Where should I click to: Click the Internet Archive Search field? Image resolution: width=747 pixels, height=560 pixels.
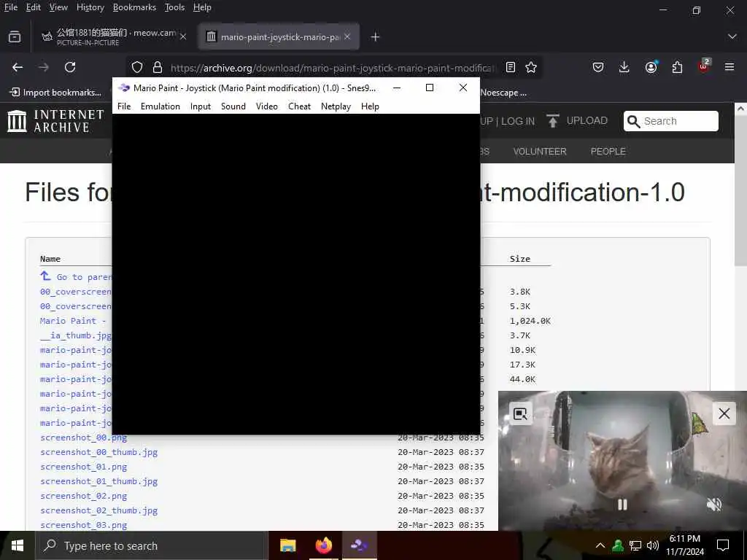click(x=671, y=121)
